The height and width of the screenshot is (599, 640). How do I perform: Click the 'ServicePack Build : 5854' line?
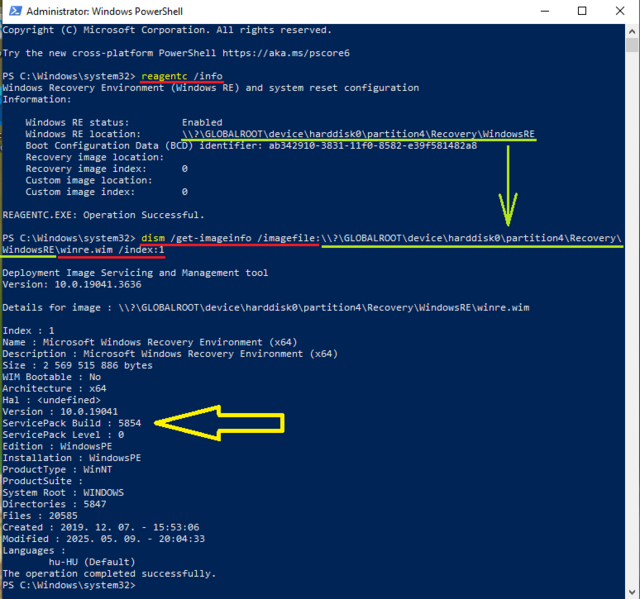(72, 423)
